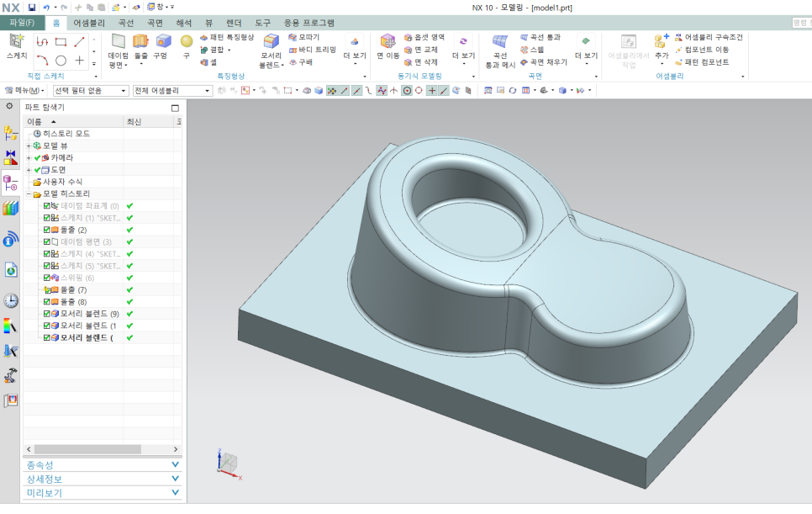Viewport: 812px width, 514px height.
Task: Toggle checkbox for 데이텀 평면 (3)
Action: [x=46, y=241]
